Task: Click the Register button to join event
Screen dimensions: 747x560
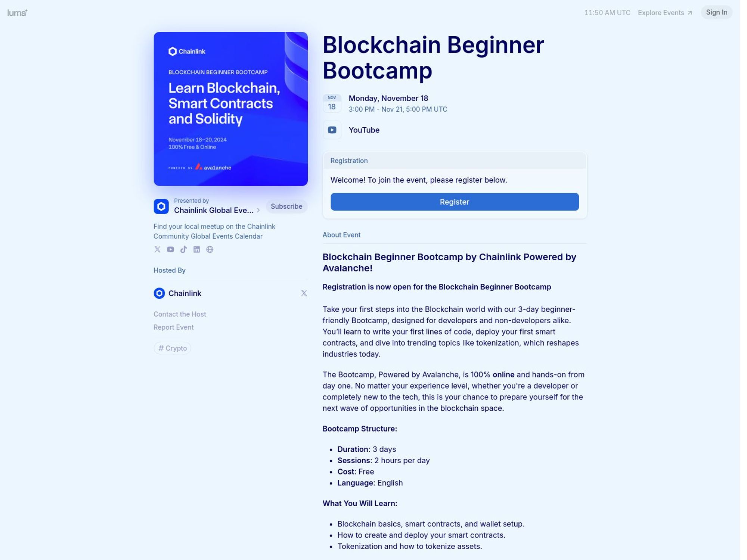Action: click(455, 202)
